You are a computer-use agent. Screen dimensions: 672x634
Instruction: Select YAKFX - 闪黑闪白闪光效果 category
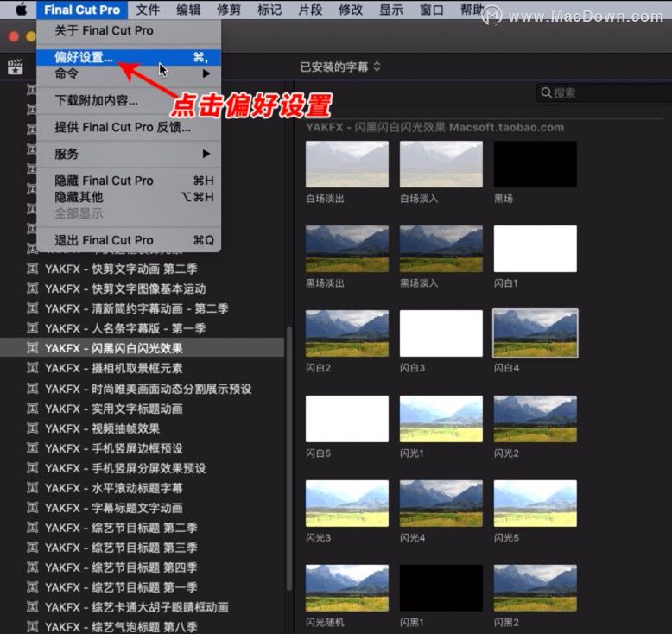pos(142,347)
